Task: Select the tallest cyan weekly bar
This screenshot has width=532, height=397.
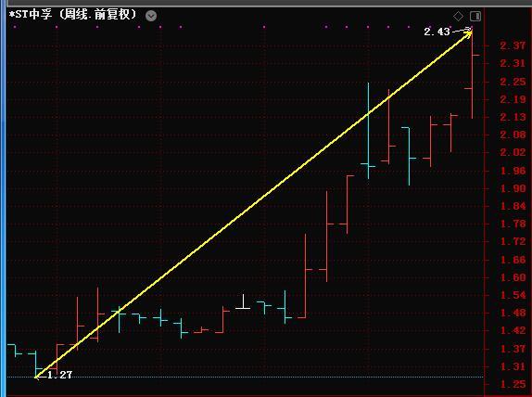Action: pyautogui.click(x=369, y=131)
